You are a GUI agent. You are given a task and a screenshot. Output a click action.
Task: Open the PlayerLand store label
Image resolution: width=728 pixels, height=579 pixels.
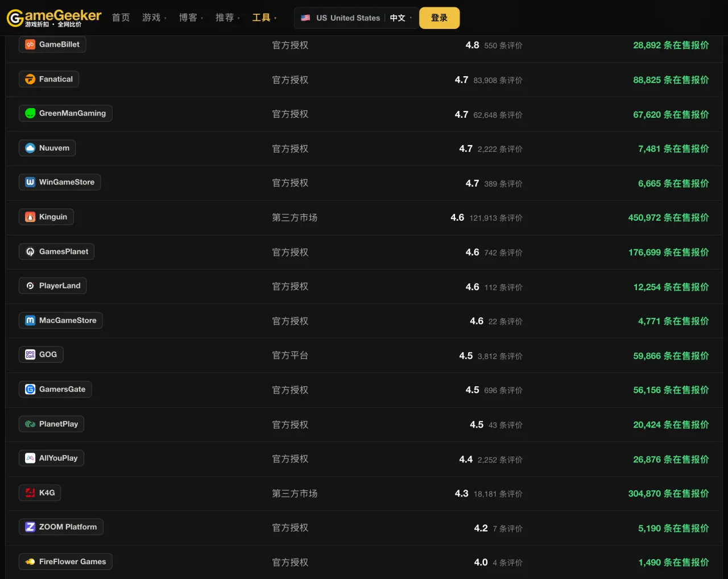53,286
